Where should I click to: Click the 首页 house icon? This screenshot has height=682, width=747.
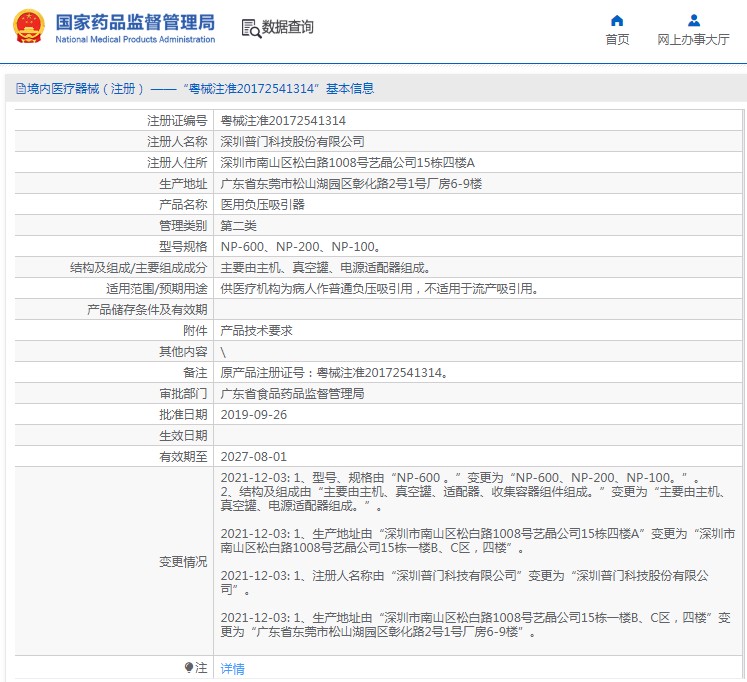tap(617, 20)
